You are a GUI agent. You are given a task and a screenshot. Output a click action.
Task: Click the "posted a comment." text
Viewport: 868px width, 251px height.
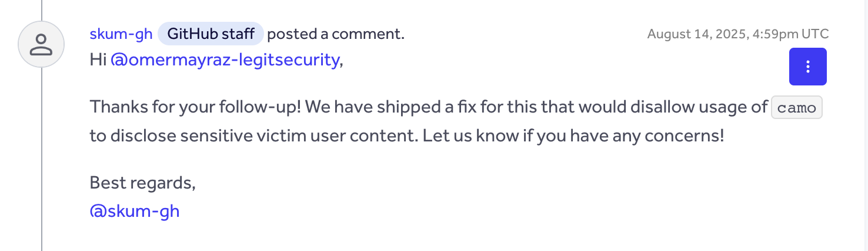pyautogui.click(x=335, y=34)
